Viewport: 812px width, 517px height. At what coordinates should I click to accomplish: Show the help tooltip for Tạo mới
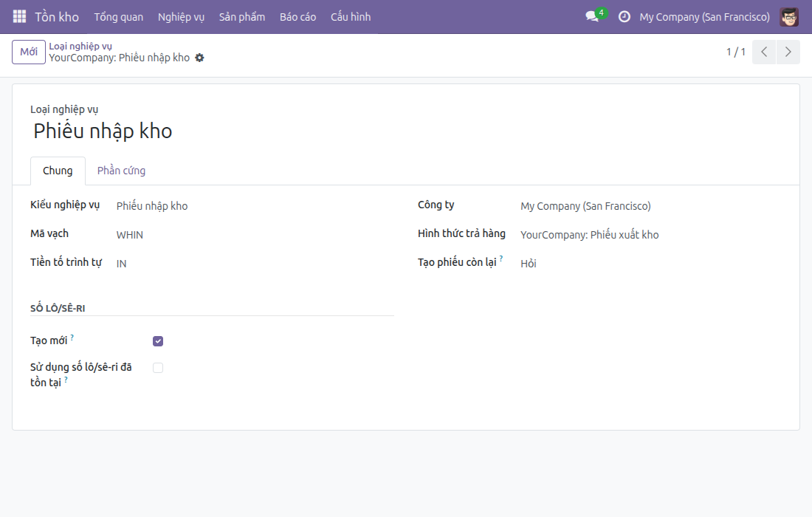point(72,338)
